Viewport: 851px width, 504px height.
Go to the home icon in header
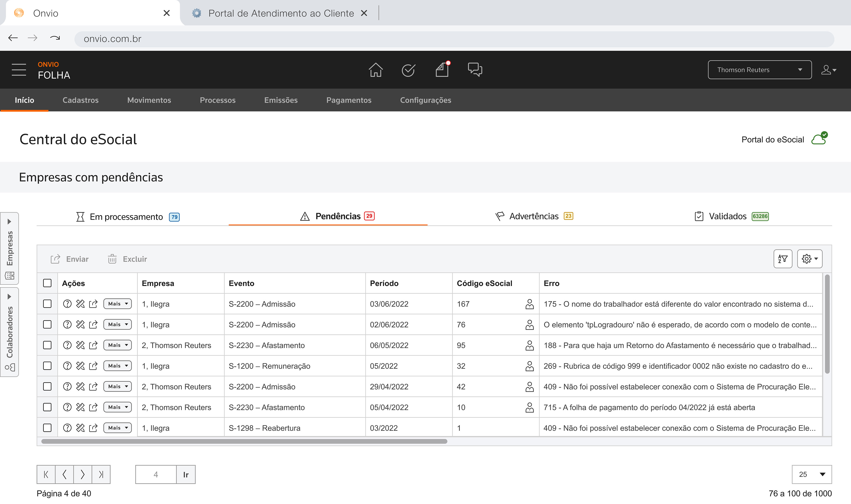376,70
